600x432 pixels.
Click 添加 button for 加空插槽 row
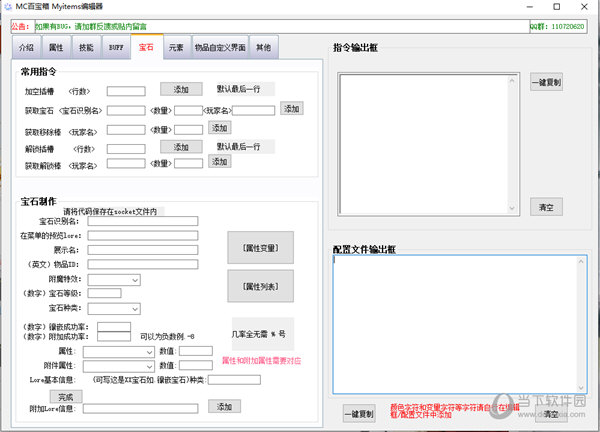click(x=181, y=89)
